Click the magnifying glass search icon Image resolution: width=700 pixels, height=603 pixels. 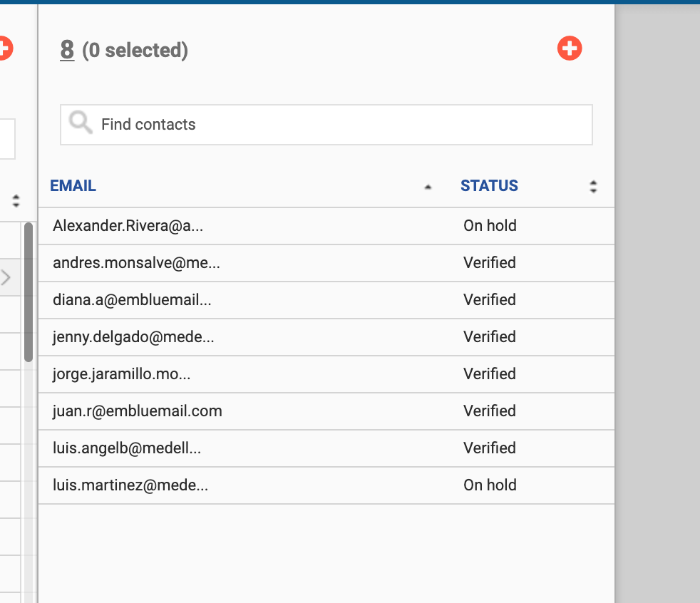click(x=80, y=123)
